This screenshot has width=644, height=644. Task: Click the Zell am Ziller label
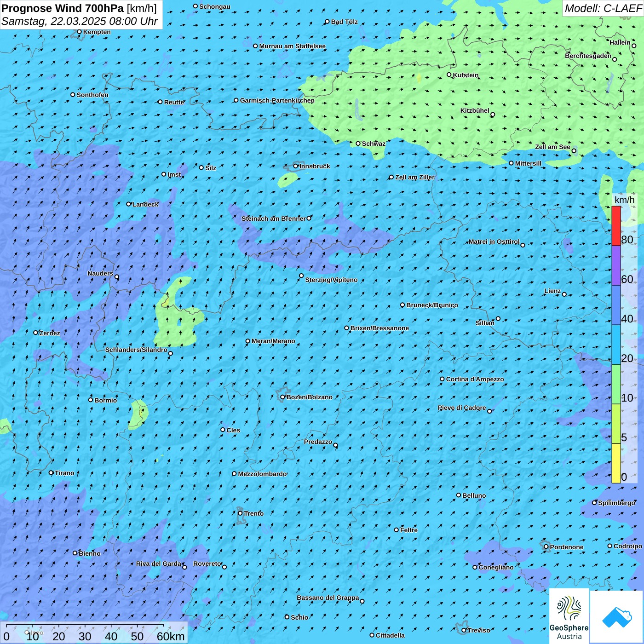pos(415,177)
